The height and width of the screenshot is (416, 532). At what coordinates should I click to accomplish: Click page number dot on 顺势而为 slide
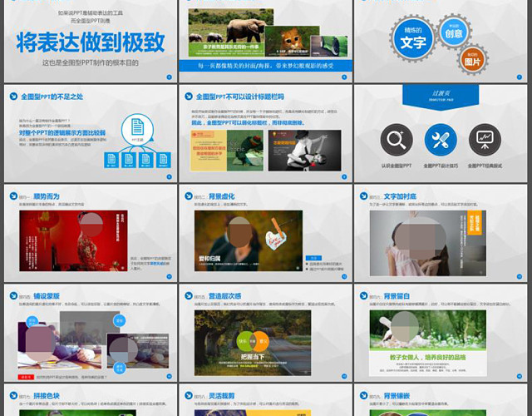point(170,276)
